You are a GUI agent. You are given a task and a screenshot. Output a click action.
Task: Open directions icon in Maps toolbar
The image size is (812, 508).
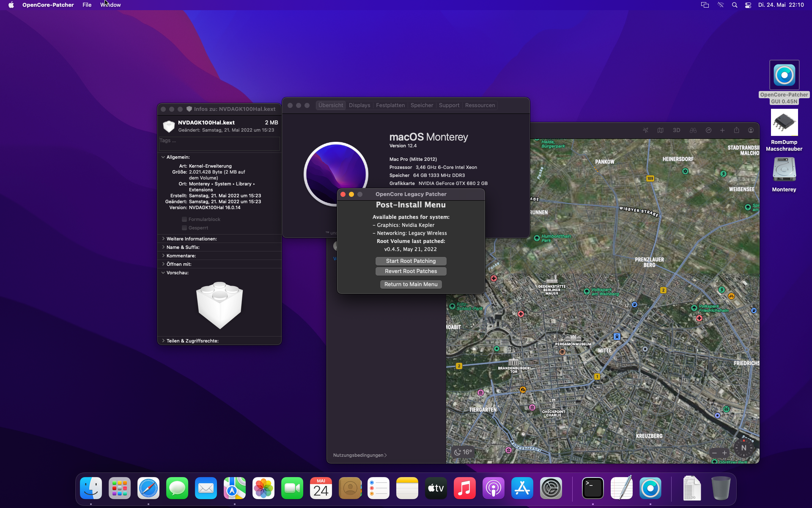point(708,130)
